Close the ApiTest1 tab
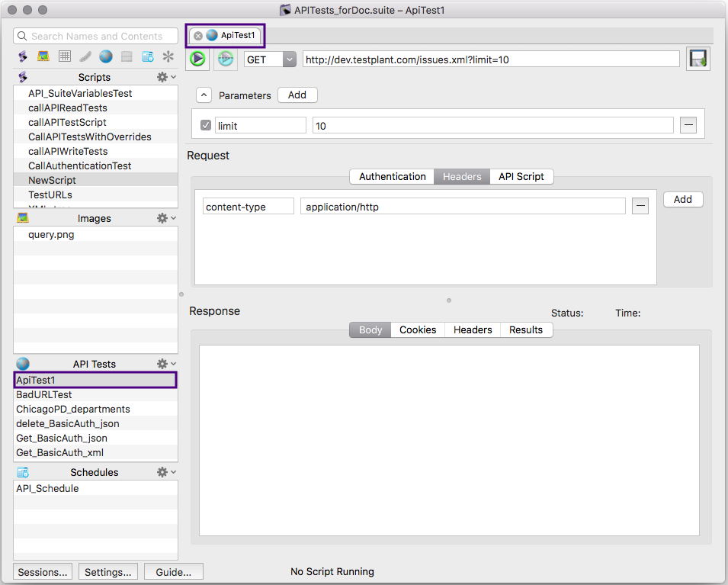728x585 pixels. (197, 35)
